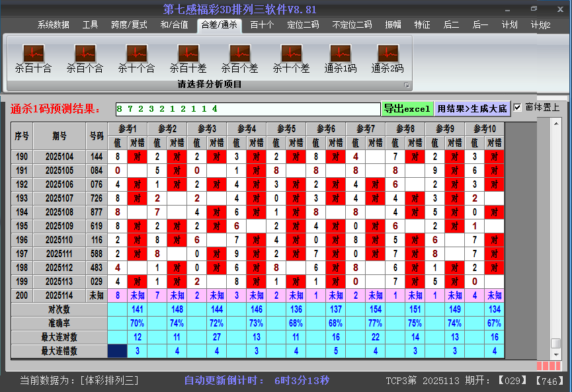Select the 合差/通杀 tab
The width and height of the screenshot is (572, 392).
click(220, 25)
